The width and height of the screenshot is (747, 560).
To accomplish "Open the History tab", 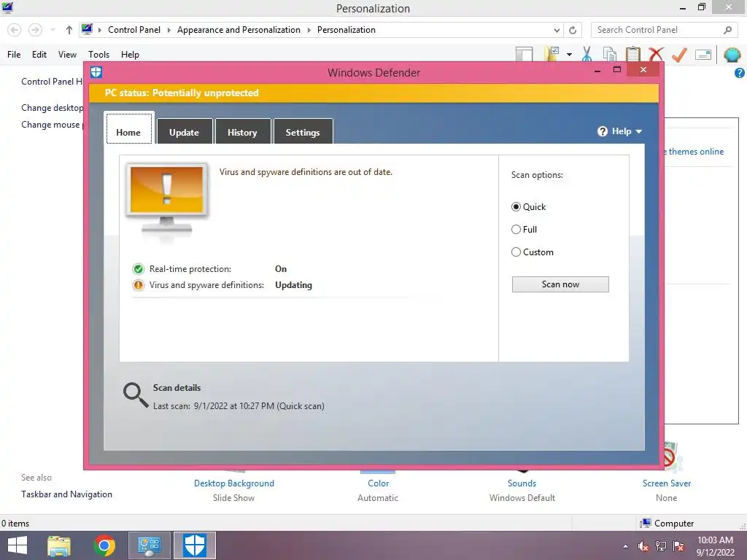I will [x=242, y=131].
